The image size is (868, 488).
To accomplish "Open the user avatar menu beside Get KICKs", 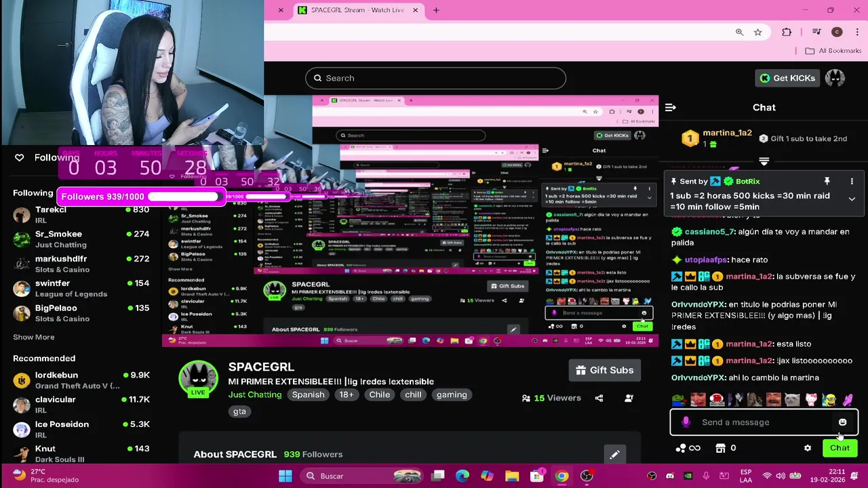I will tap(835, 78).
